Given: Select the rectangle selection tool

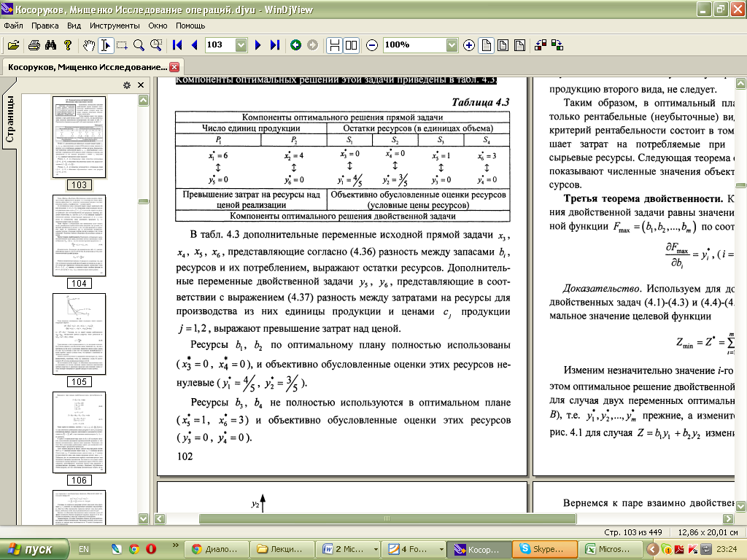Looking at the screenshot, I should [x=122, y=45].
